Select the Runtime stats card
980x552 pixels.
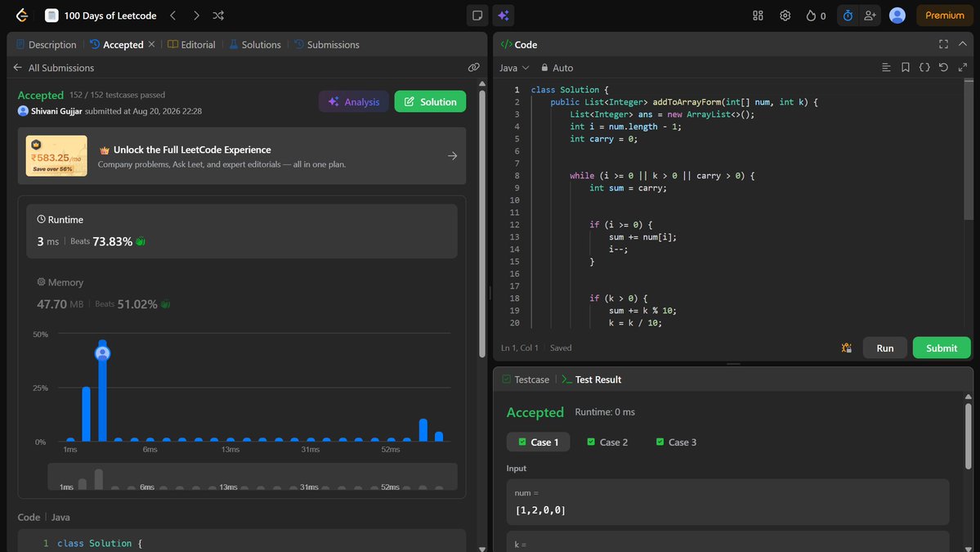[x=242, y=231]
